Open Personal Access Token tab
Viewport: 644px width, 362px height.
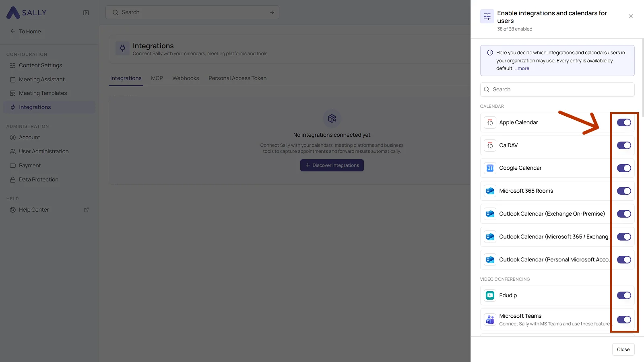tap(237, 78)
